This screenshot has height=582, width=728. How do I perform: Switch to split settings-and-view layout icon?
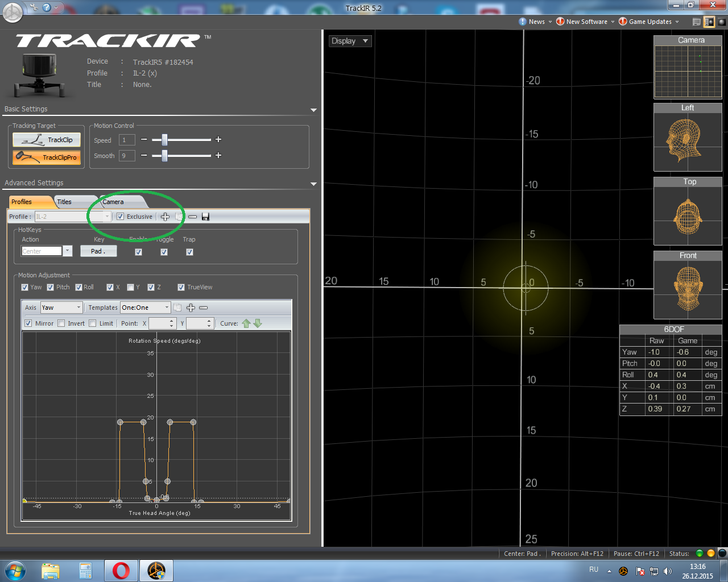coord(709,22)
